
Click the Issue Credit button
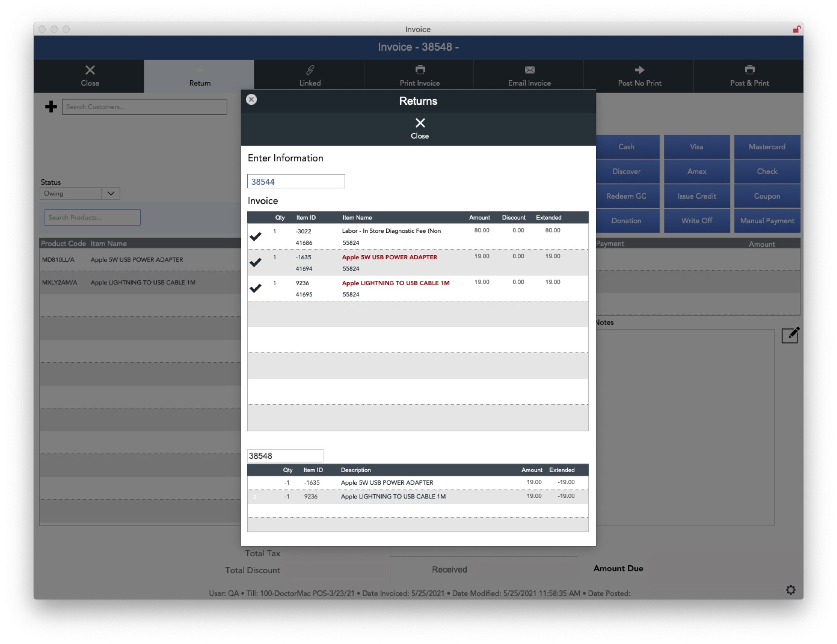696,196
